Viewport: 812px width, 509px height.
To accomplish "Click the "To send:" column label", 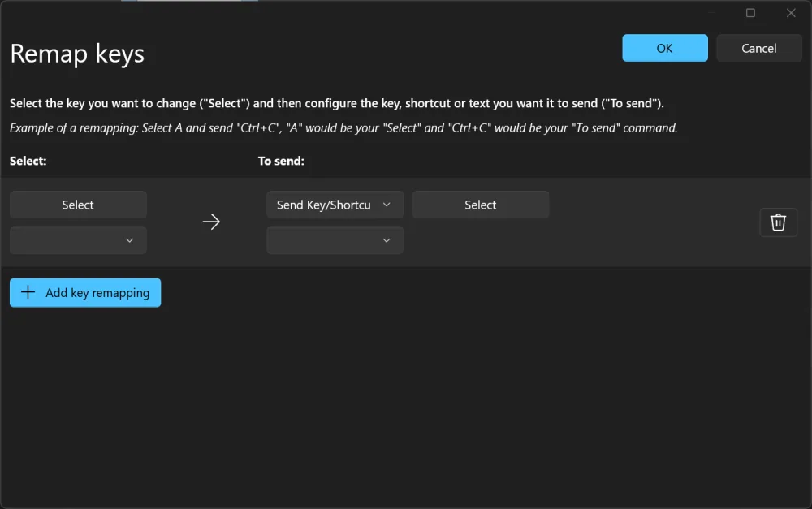I will click(x=281, y=161).
